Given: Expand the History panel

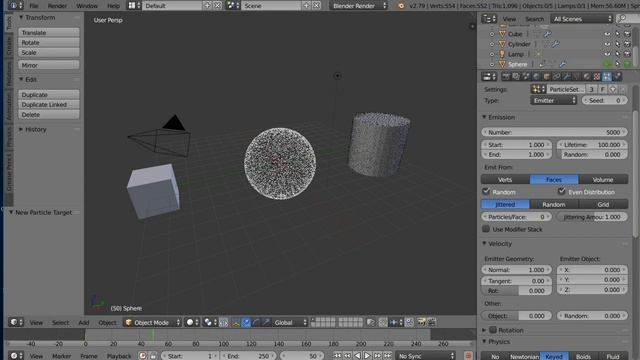Looking at the screenshot, I should click(21, 129).
